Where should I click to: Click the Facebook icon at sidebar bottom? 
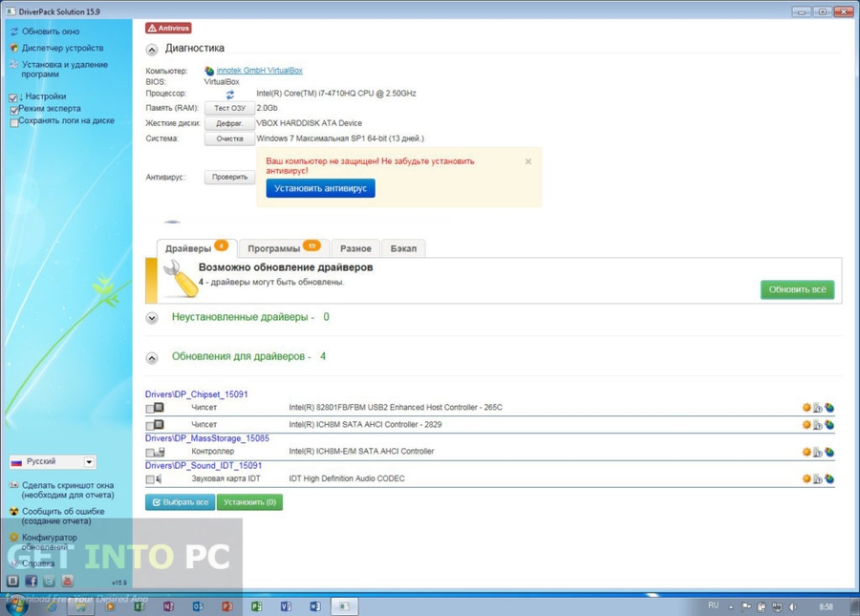click(32, 581)
